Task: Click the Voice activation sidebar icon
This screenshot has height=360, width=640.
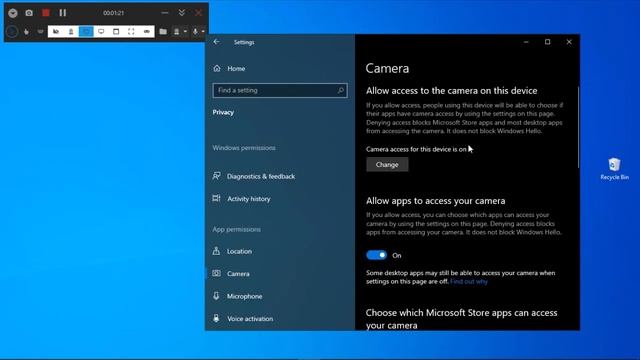Action: pyautogui.click(x=216, y=318)
